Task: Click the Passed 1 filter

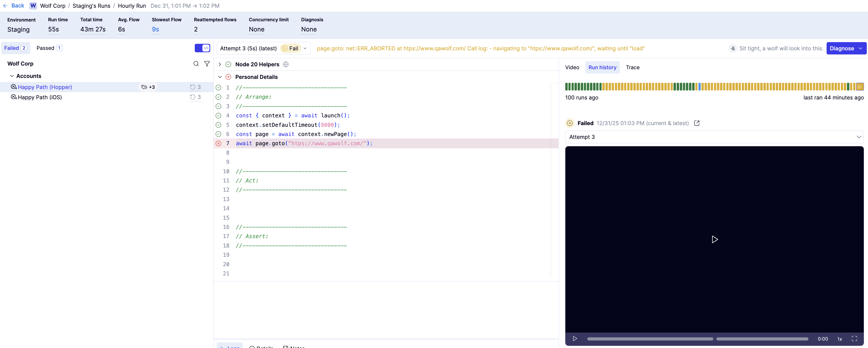Action: pyautogui.click(x=49, y=48)
